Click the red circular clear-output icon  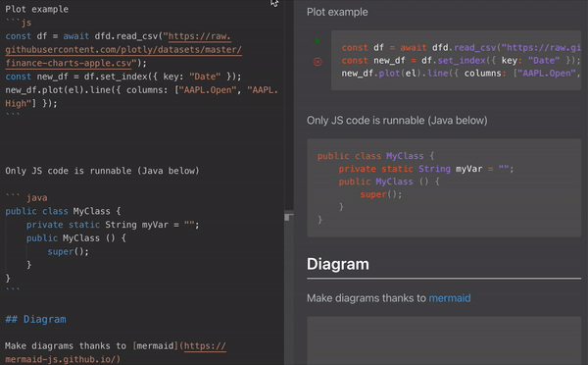point(318,62)
